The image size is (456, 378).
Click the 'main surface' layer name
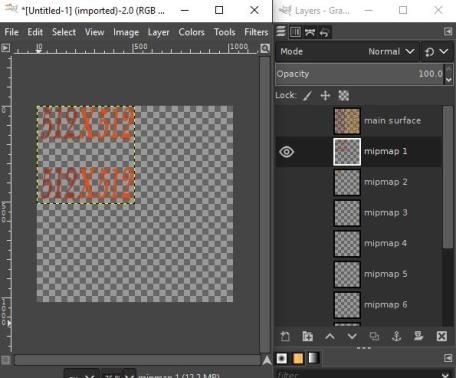pyautogui.click(x=392, y=120)
